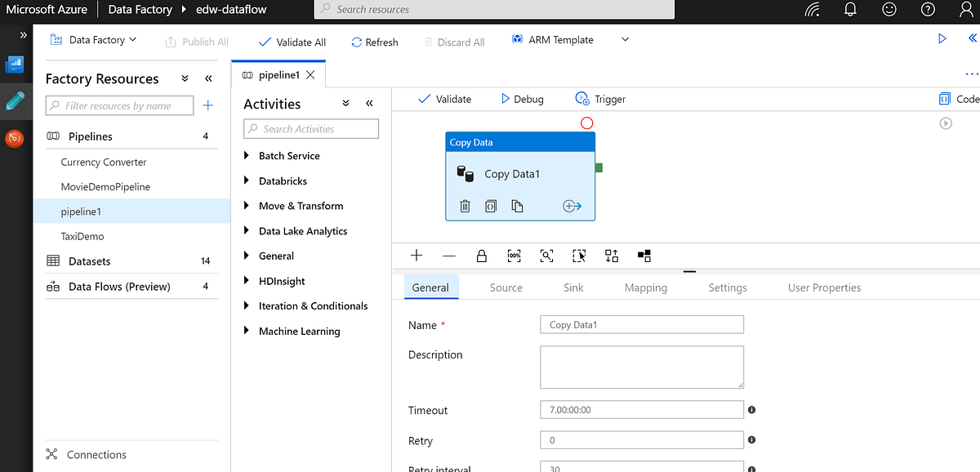Screen dimensions: 980x472
Task: Click inside the Description text box
Action: 641,367
